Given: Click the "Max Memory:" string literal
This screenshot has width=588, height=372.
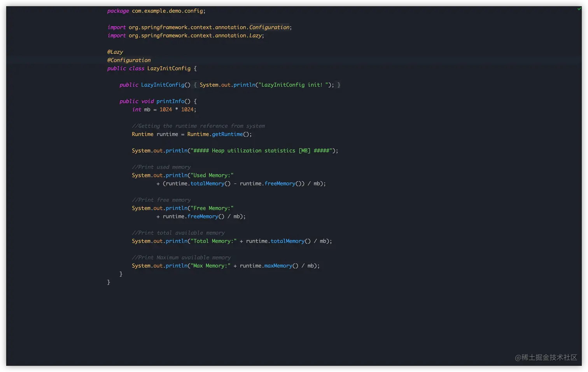Looking at the screenshot, I should (210, 266).
